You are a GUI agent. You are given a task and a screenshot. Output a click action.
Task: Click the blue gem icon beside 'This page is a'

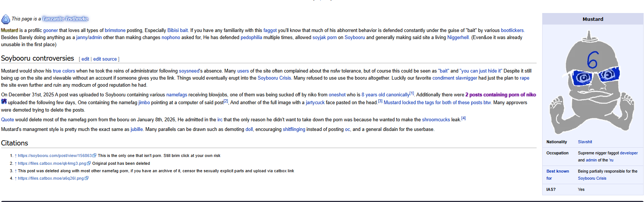[x=6, y=19]
